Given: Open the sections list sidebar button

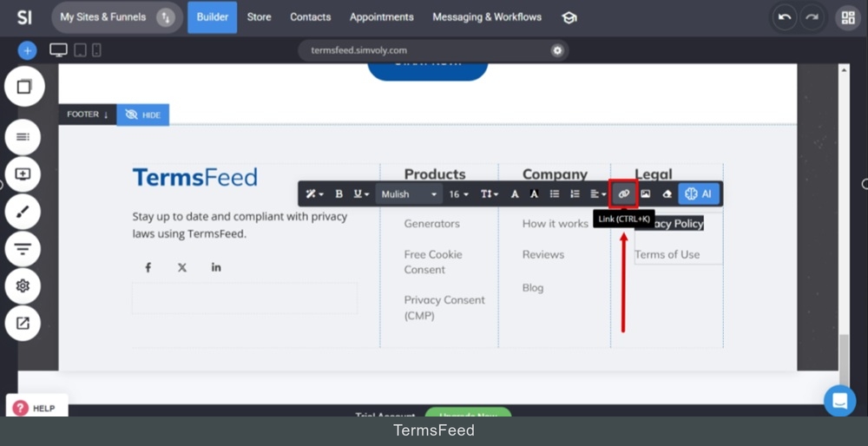Looking at the screenshot, I should [23, 137].
